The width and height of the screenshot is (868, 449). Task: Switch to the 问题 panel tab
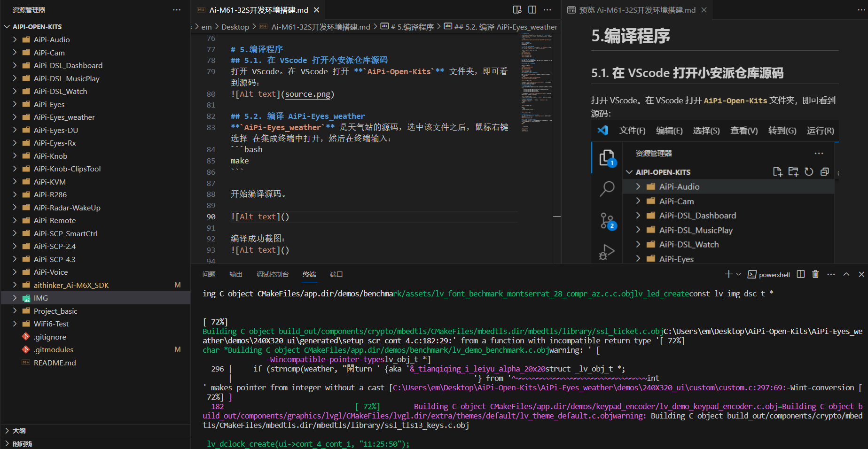click(x=209, y=274)
